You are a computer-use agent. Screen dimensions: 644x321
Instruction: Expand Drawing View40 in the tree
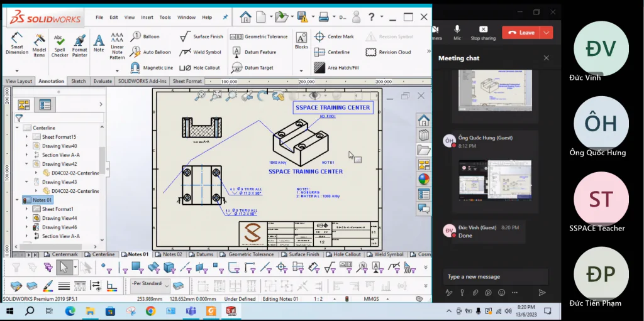point(26,146)
